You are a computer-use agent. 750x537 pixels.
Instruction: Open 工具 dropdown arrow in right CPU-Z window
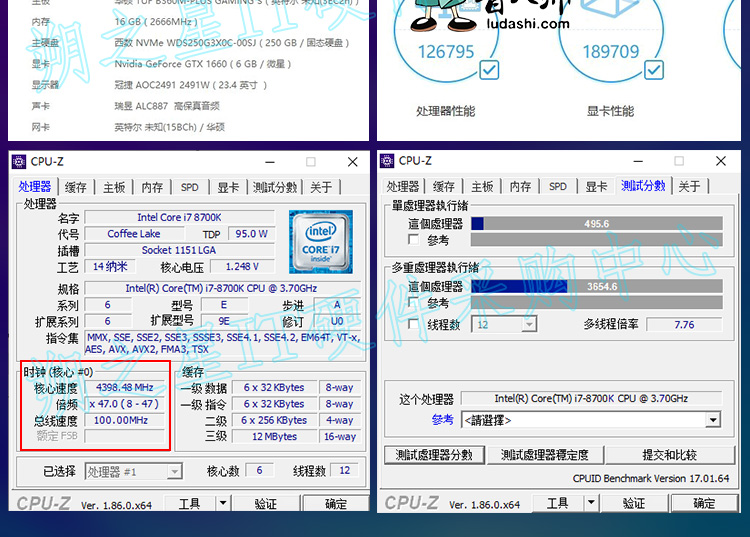coord(591,502)
